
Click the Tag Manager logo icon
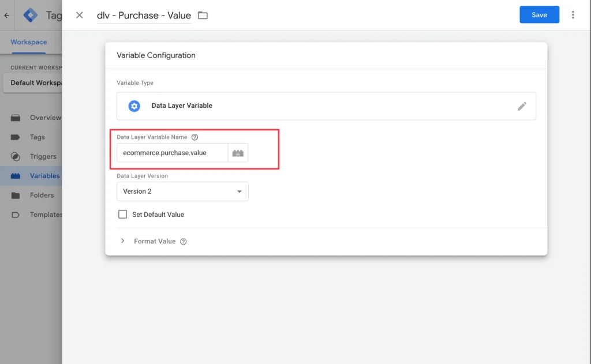pyautogui.click(x=30, y=16)
